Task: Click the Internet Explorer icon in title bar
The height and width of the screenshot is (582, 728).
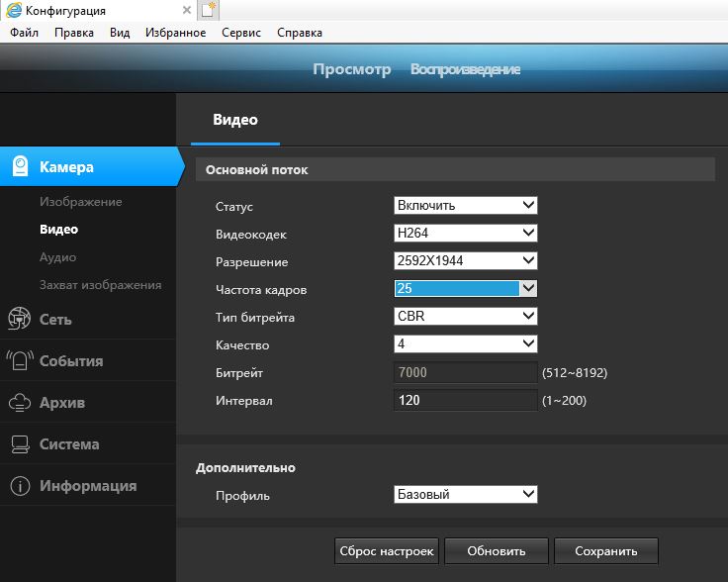Action: pos(12,10)
